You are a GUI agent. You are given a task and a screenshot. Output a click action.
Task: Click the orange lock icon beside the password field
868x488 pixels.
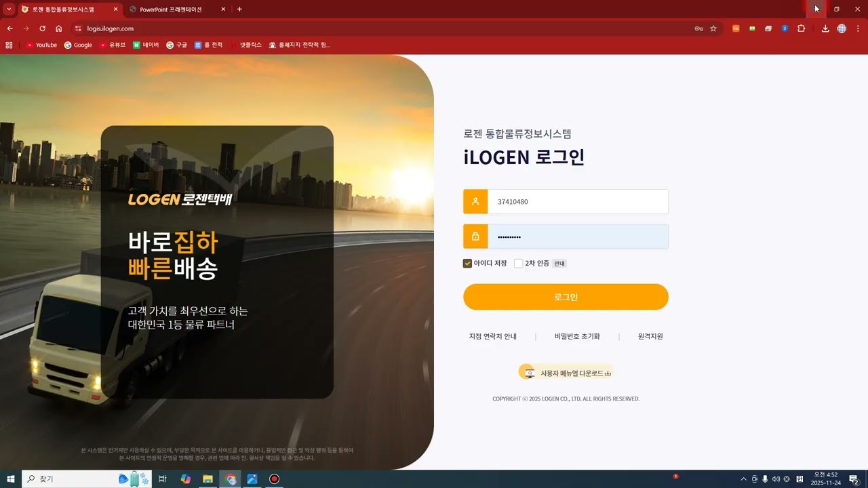475,237
